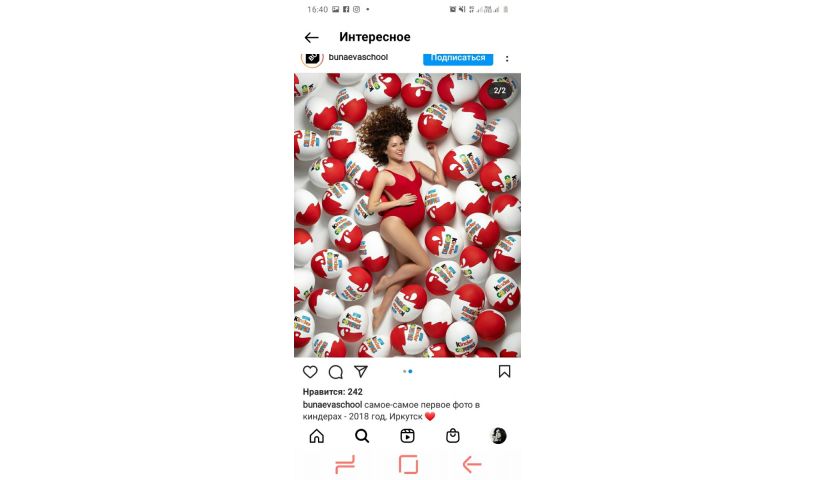Tap the back arrow beside Интересное

[311, 37]
